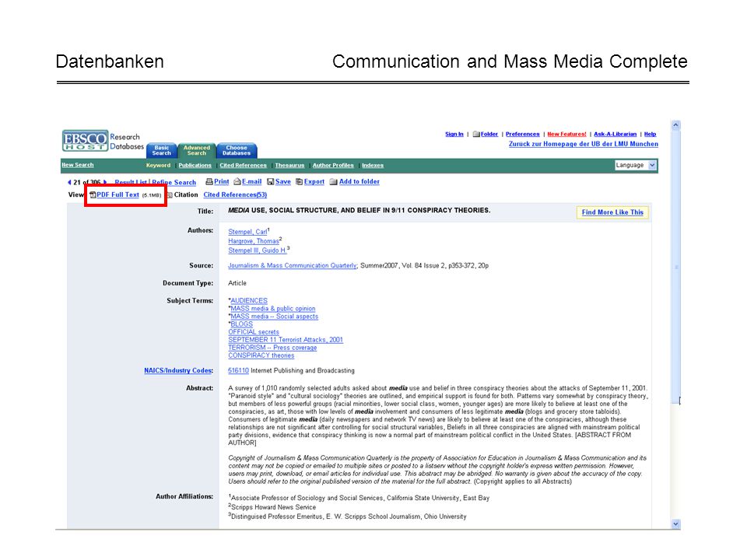This screenshot has height=560, width=747.
Task: Click the EBSCOhost logo
Action: tap(86, 141)
